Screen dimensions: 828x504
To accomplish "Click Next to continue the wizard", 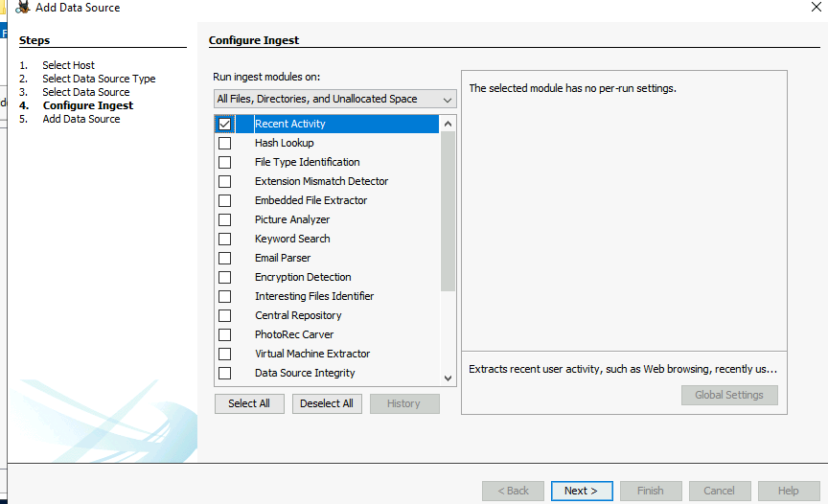I will (581, 491).
